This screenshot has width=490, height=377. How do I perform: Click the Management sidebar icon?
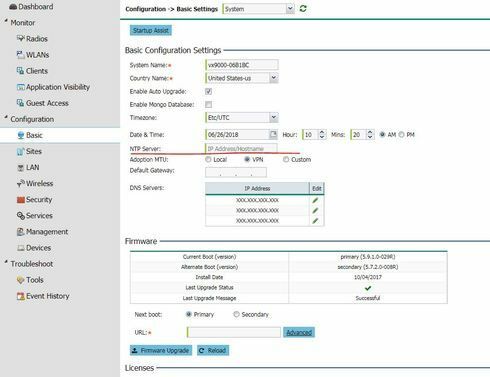(21, 232)
